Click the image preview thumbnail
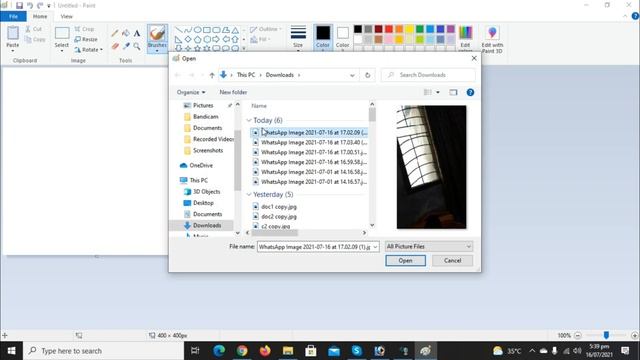This screenshot has width=640, height=360. (431, 167)
